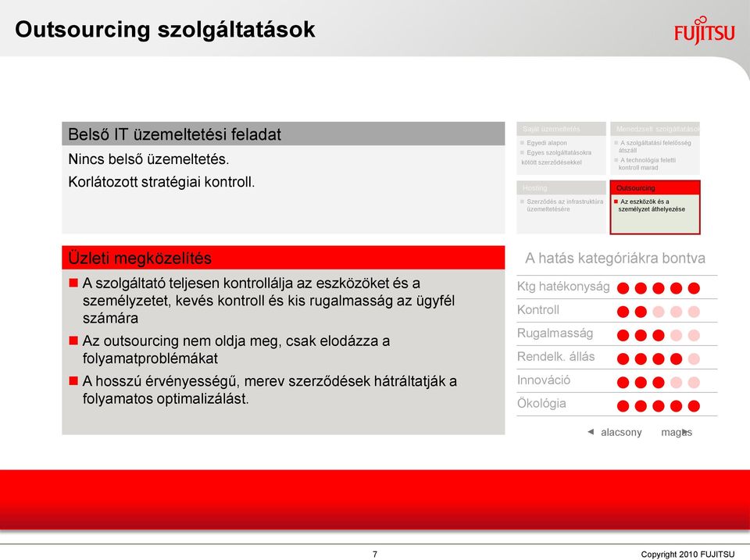This screenshot has height=560, width=750.
Task: Select the highlighted Outsourcing quadrant box
Action: (x=655, y=207)
